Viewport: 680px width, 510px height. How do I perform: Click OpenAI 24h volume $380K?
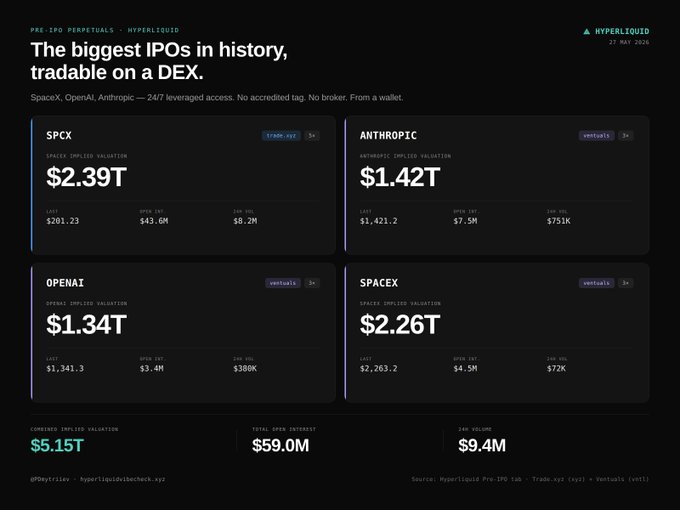[x=245, y=368]
